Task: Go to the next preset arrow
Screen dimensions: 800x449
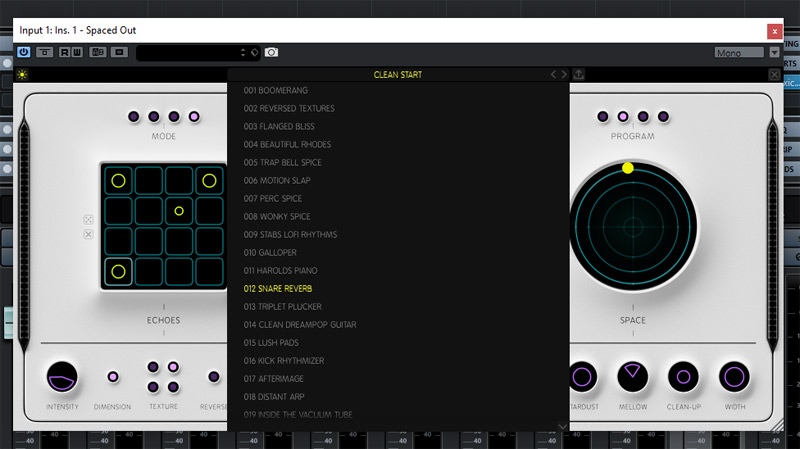Action: click(x=564, y=74)
